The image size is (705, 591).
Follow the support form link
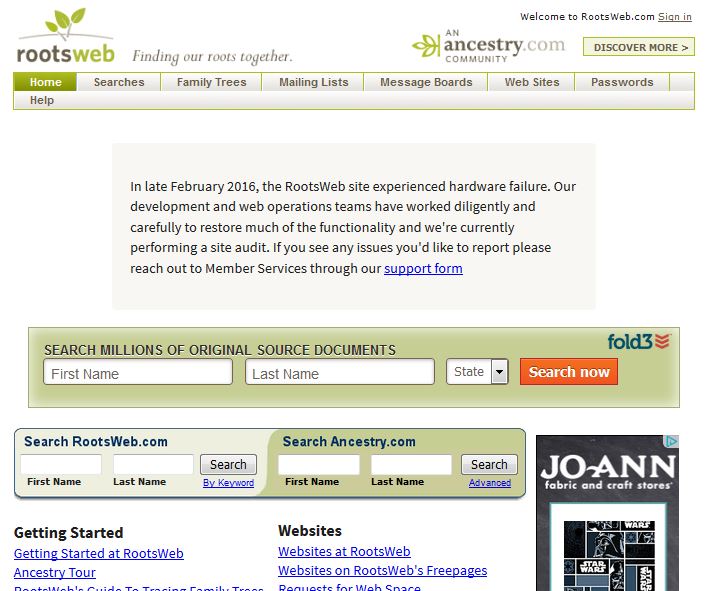coord(423,269)
